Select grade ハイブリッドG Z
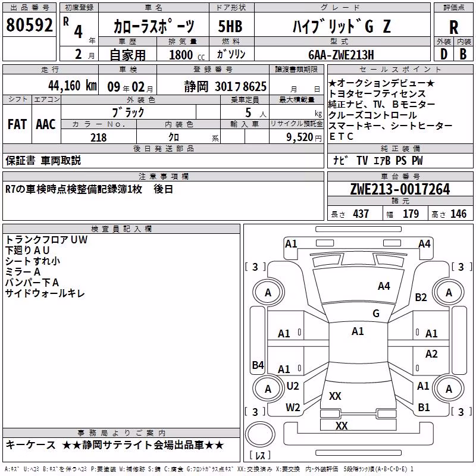 coord(342,26)
